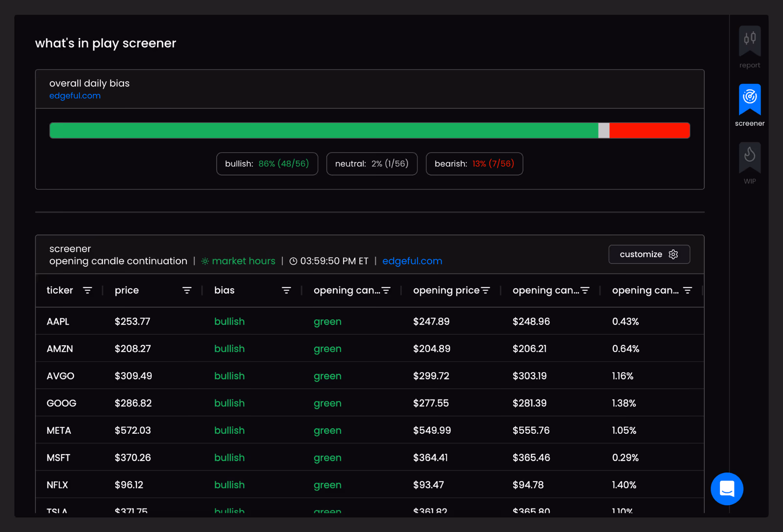The image size is (783, 532).
Task: Follow edgeful.com link in screener header
Action: coord(412,261)
